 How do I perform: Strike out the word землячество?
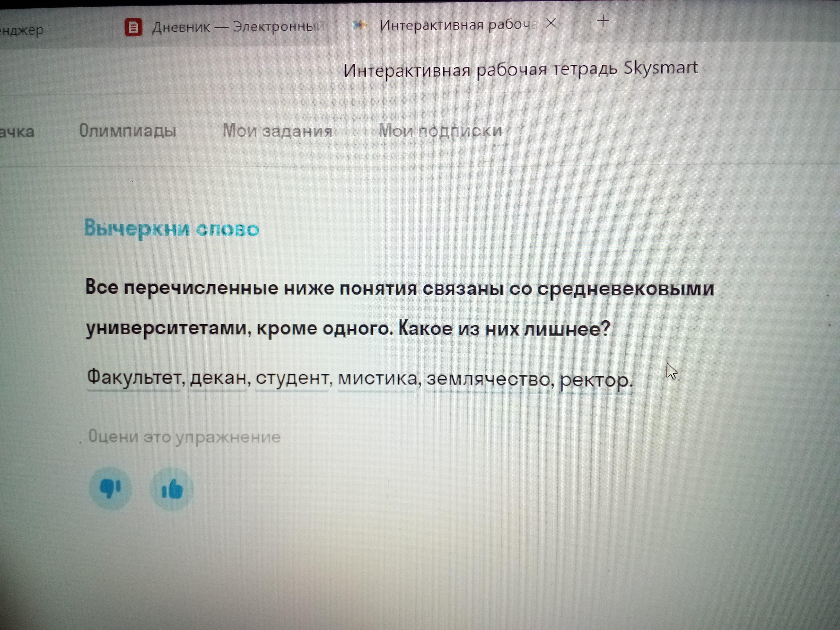488,379
